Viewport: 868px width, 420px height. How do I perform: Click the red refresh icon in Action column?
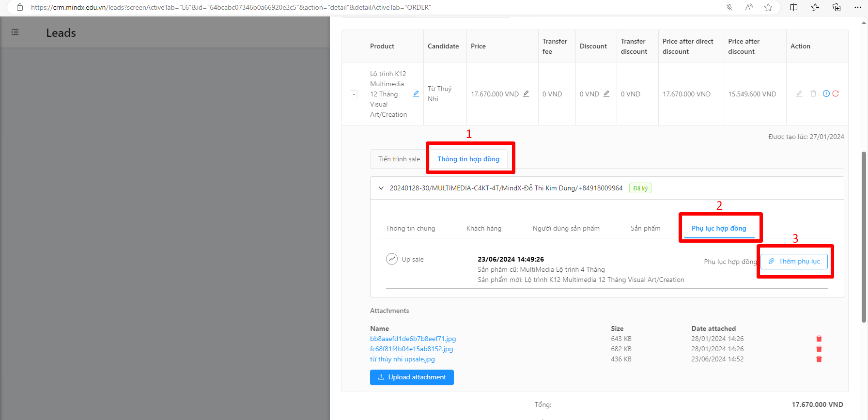click(836, 93)
